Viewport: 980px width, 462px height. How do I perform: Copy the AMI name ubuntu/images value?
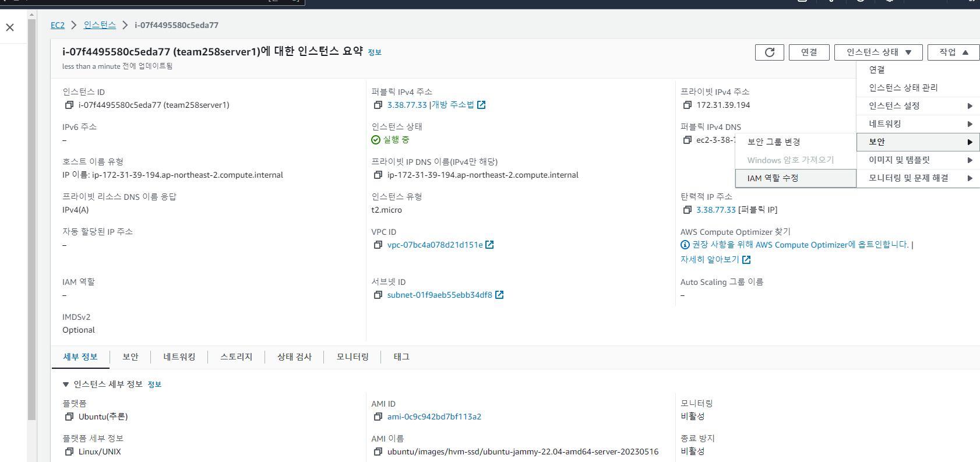pyautogui.click(x=378, y=452)
